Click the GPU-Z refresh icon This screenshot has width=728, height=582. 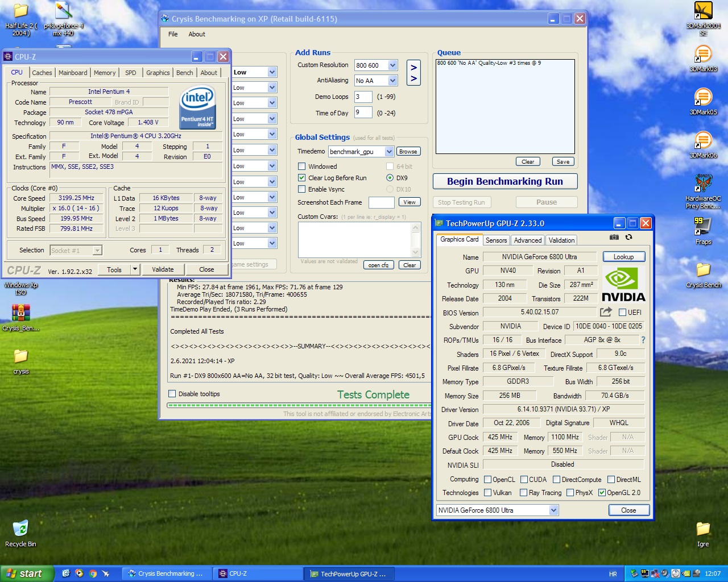(x=629, y=237)
